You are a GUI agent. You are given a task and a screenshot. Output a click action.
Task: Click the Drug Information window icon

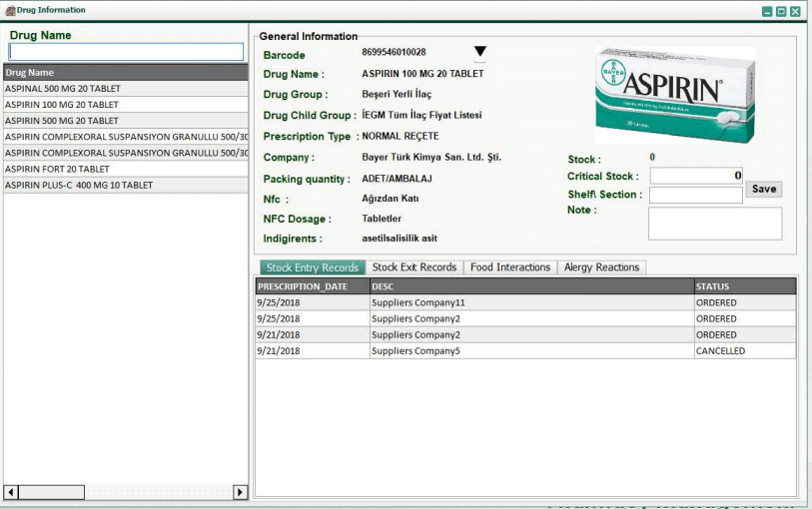10,10
